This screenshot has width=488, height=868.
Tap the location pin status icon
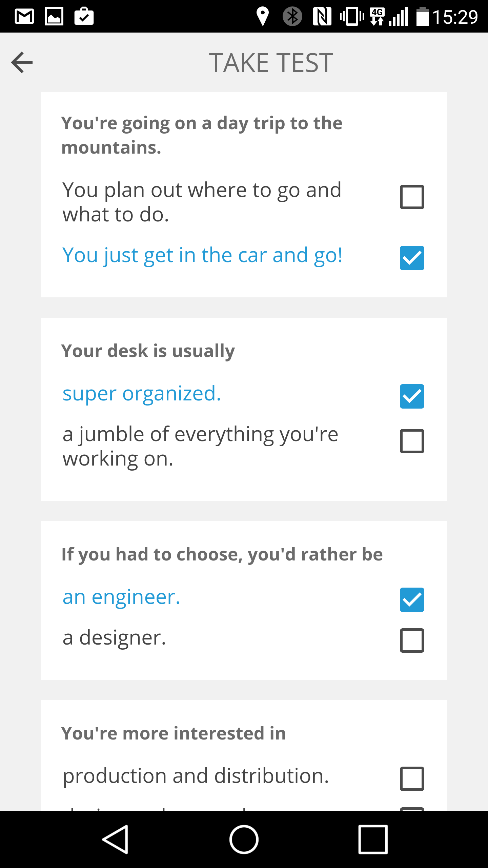point(263,16)
